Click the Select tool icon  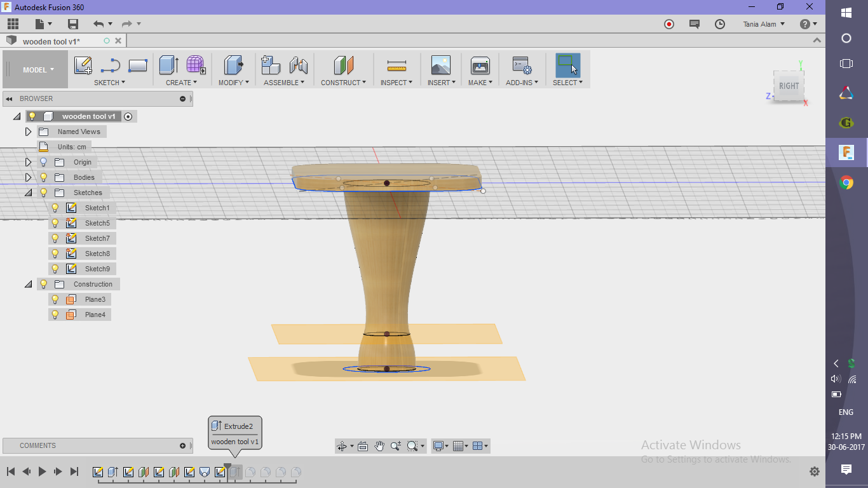coord(567,65)
